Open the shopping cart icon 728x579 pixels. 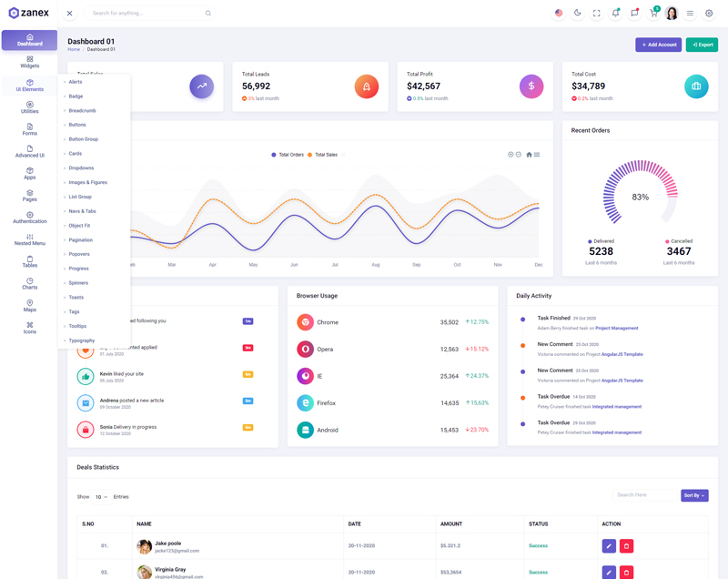pyautogui.click(x=652, y=13)
